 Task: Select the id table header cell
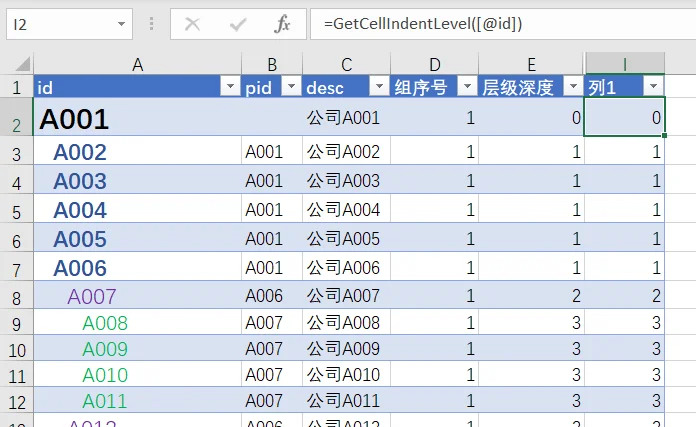tap(138, 86)
